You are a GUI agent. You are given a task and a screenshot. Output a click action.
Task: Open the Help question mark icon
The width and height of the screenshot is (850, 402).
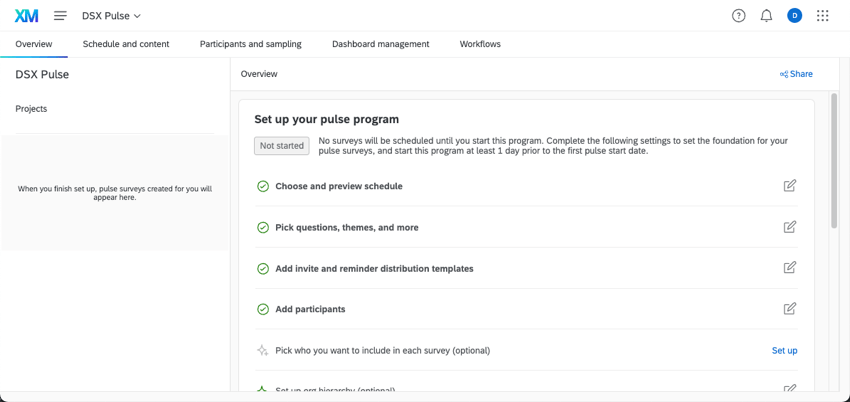pyautogui.click(x=738, y=16)
